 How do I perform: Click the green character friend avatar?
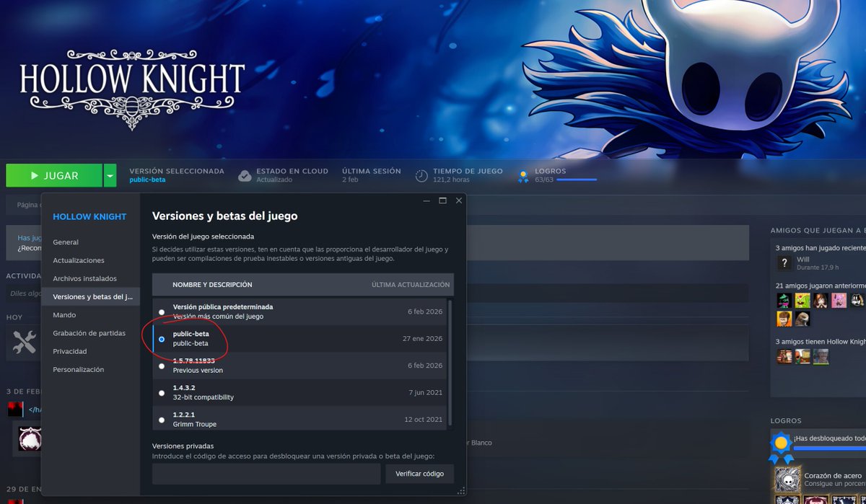(x=802, y=300)
